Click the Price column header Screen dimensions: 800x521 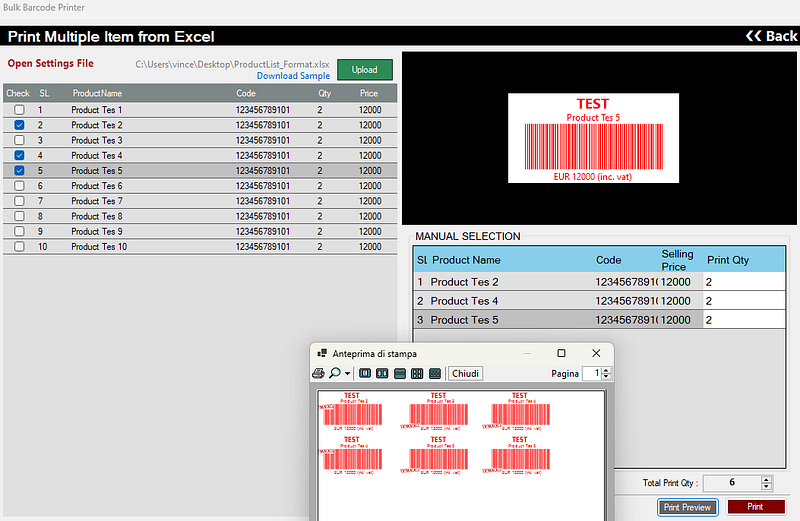(x=369, y=93)
